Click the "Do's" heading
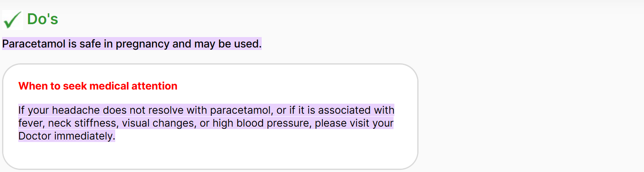The width and height of the screenshot is (644, 172). [42, 19]
